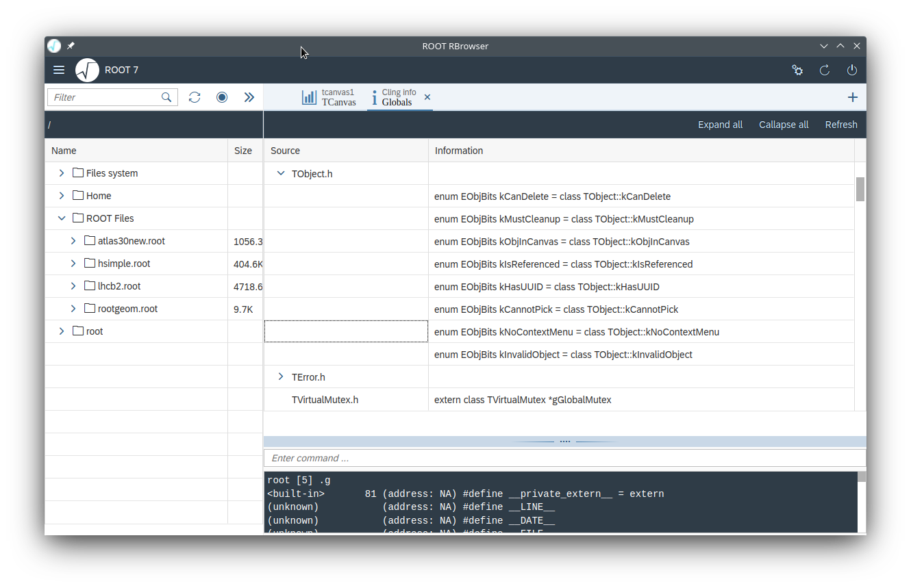Click the ROOT 7 logo icon
This screenshot has height=588, width=911.
tap(87, 70)
